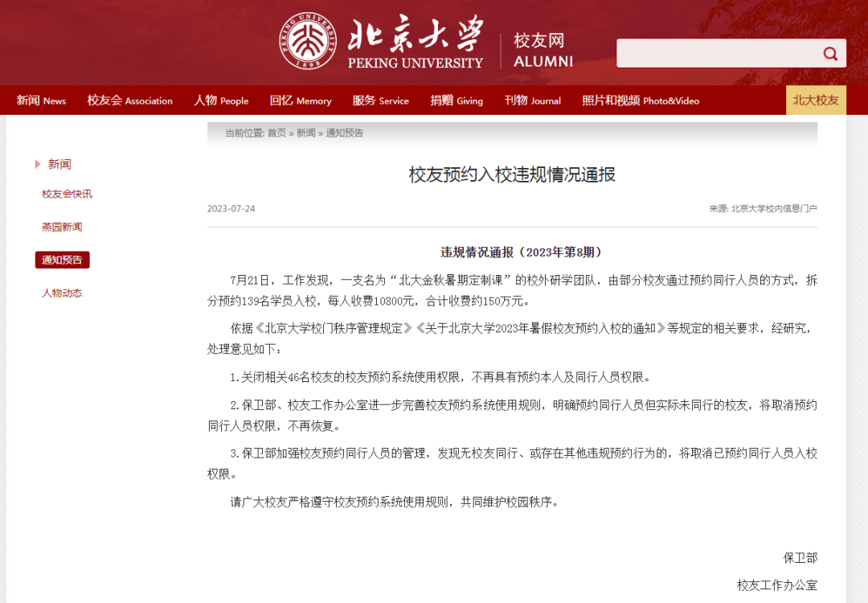Click the 北京大学 calligraphy wordmark
The image size is (868, 603).
pos(416,33)
